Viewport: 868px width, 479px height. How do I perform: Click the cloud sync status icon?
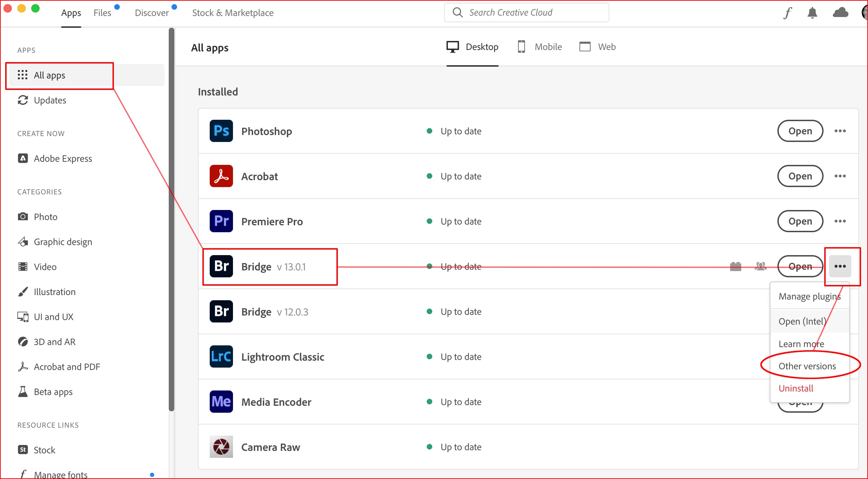point(840,13)
